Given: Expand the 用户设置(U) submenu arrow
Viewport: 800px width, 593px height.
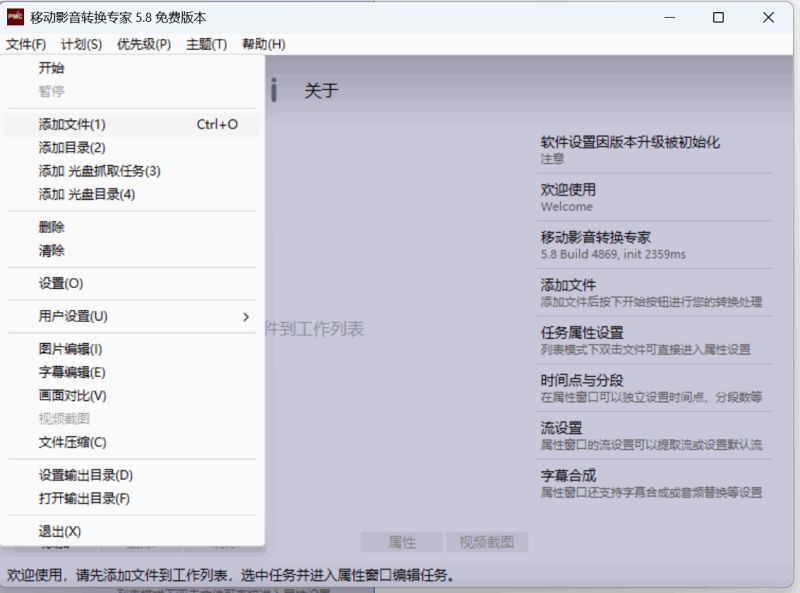Looking at the screenshot, I should tap(246, 317).
